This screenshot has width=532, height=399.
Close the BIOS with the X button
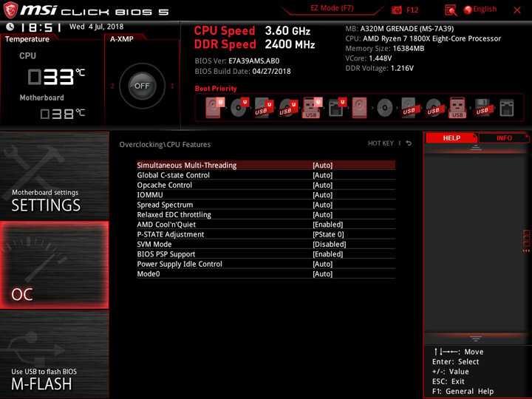(x=517, y=10)
